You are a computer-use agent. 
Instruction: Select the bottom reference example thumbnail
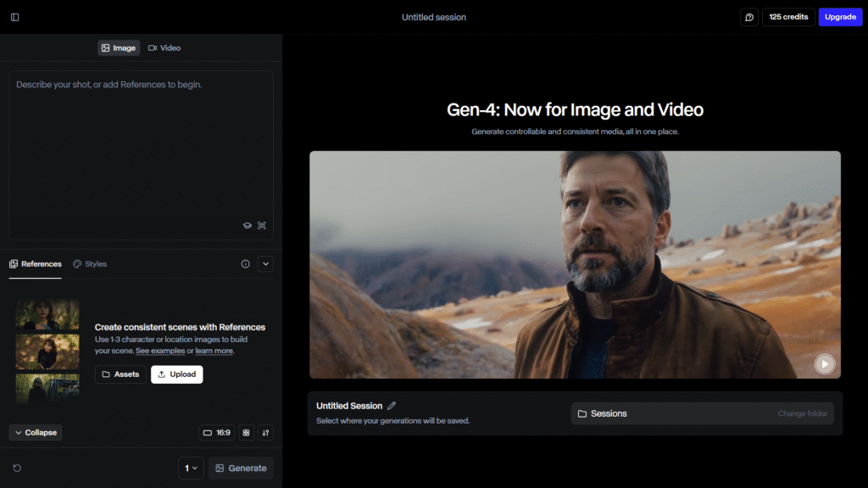point(47,388)
